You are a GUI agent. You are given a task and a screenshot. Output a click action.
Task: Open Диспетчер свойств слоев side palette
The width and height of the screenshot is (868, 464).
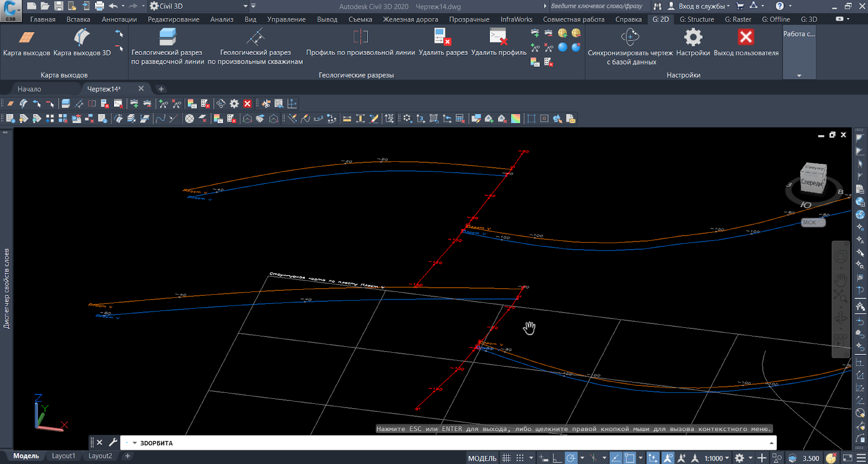pyautogui.click(x=7, y=289)
